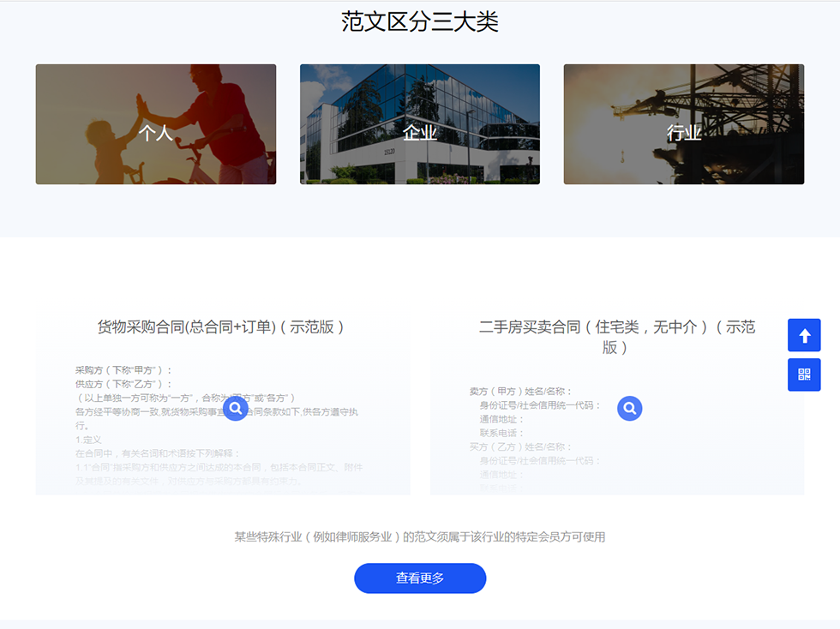Click the magnifier icon on 二手房买卖合同 preview

coord(629,408)
